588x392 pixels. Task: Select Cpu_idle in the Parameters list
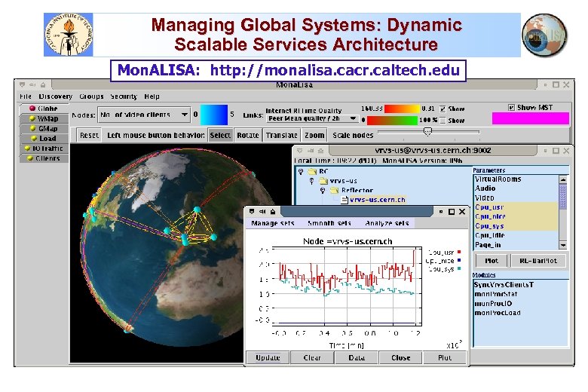click(516, 235)
